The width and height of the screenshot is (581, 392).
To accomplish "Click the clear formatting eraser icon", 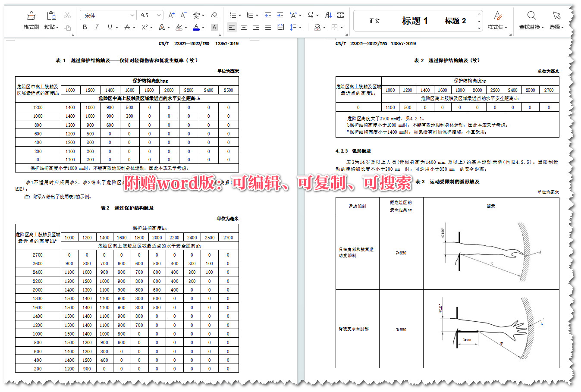I will (214, 15).
